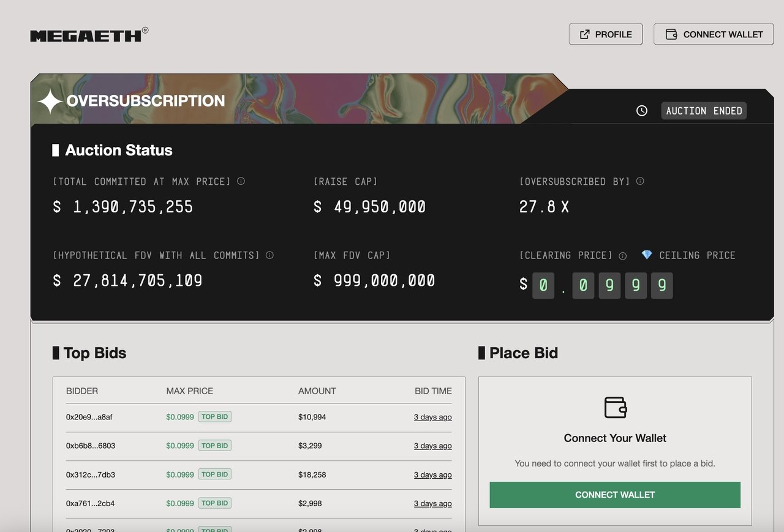Click the Auction Ended status badge
The image size is (784, 532).
click(704, 111)
